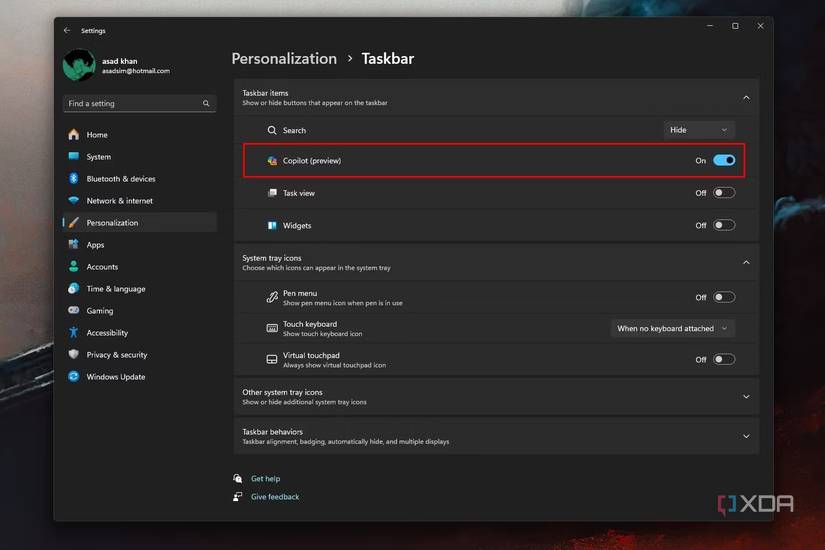Viewport: 825px width, 550px height.
Task: Click the Get help headset icon
Action: tap(238, 478)
